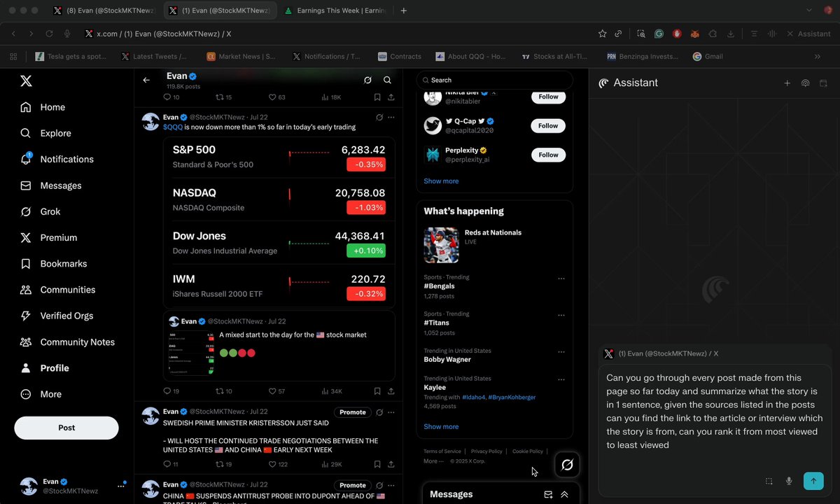Screen dimensions: 840x504
Task: Click the blue Post button
Action: pos(66,428)
